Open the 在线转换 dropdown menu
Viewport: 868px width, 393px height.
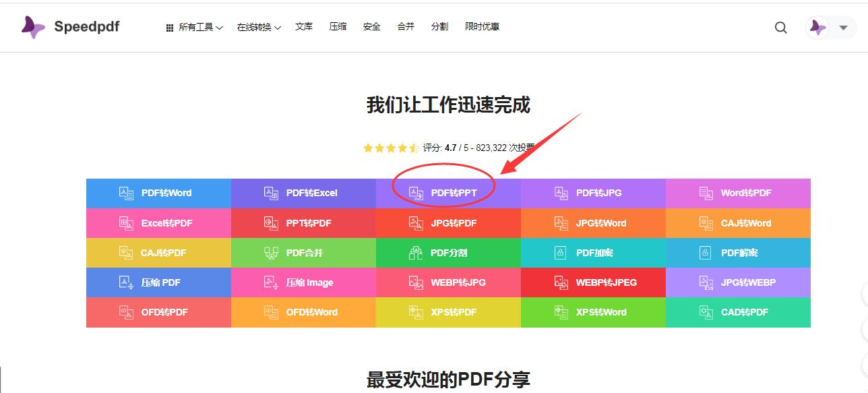pos(259,27)
